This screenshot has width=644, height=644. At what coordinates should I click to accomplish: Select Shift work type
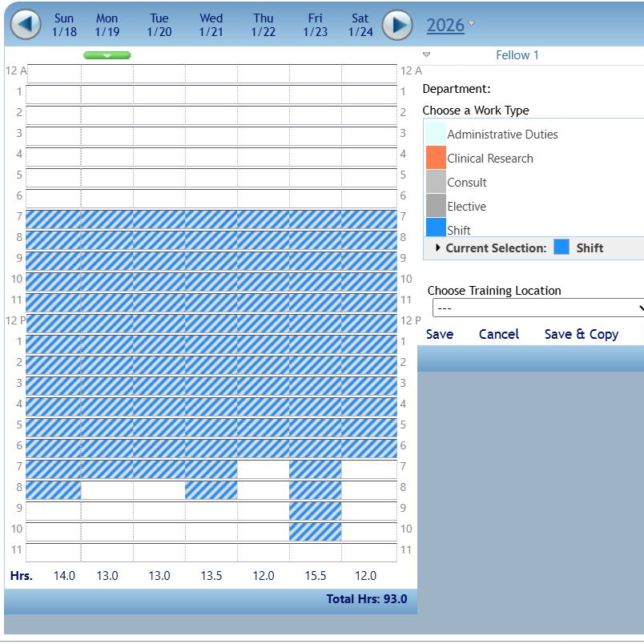click(x=459, y=230)
